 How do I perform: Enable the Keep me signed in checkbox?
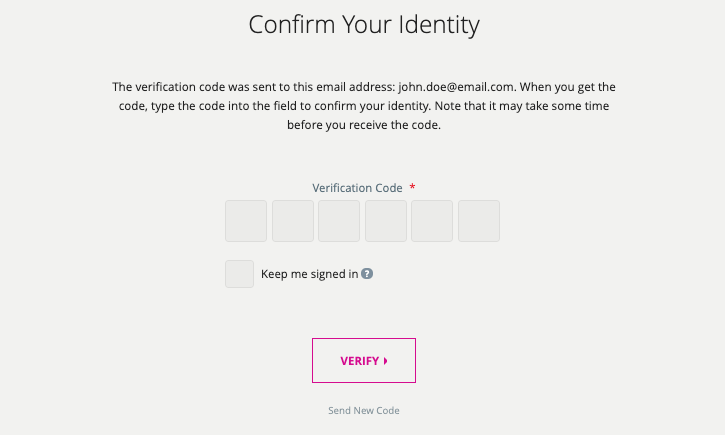click(239, 274)
